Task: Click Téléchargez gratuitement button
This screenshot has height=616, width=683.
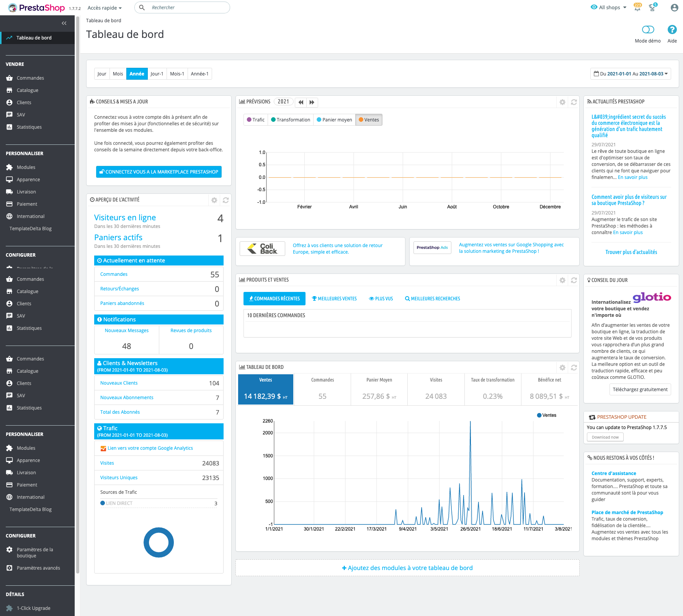Action: 640,390
